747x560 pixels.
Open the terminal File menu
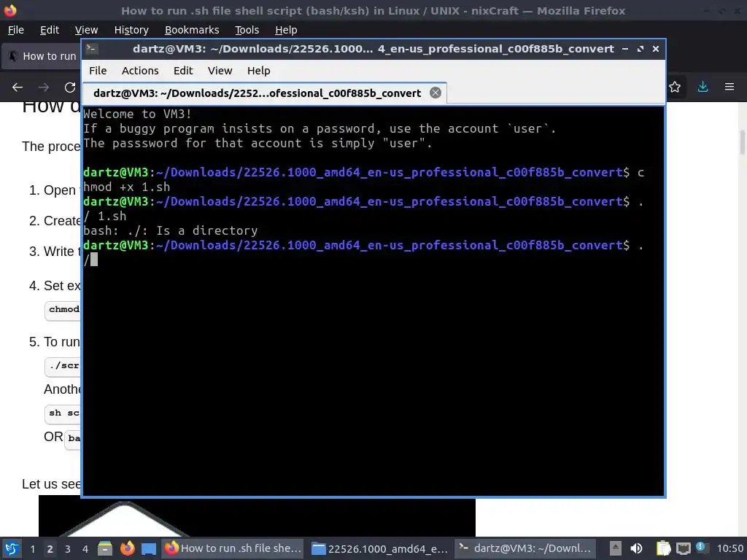point(98,71)
